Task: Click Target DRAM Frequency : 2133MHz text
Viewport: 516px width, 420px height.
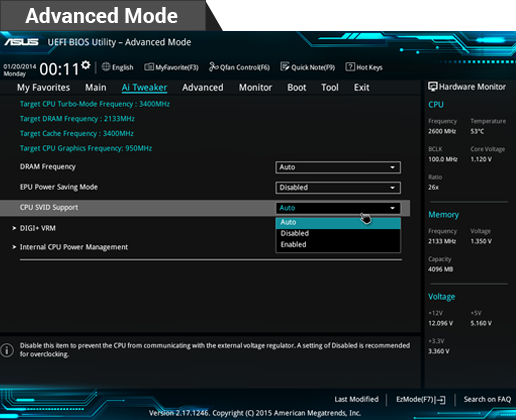Action: pyautogui.click(x=77, y=119)
